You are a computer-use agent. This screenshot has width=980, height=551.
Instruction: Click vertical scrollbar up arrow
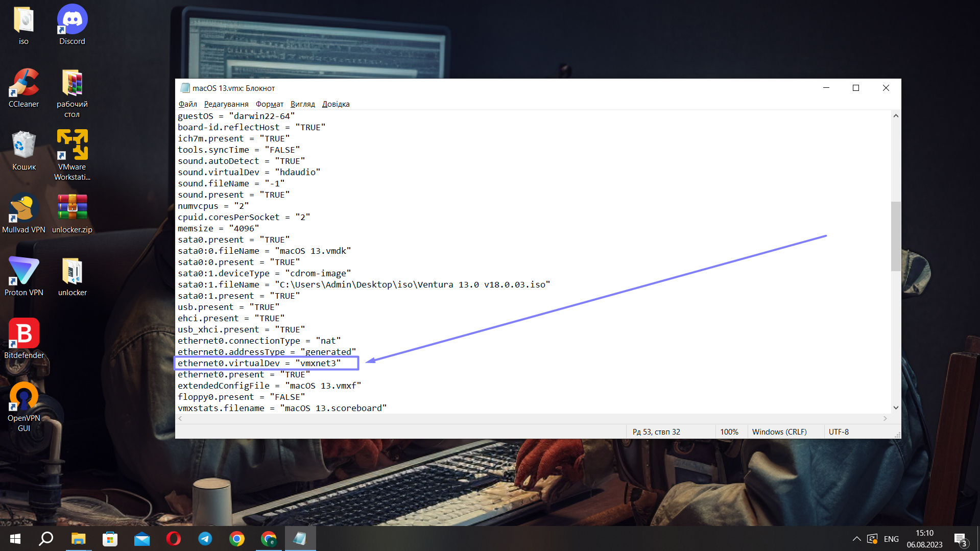[x=896, y=116]
